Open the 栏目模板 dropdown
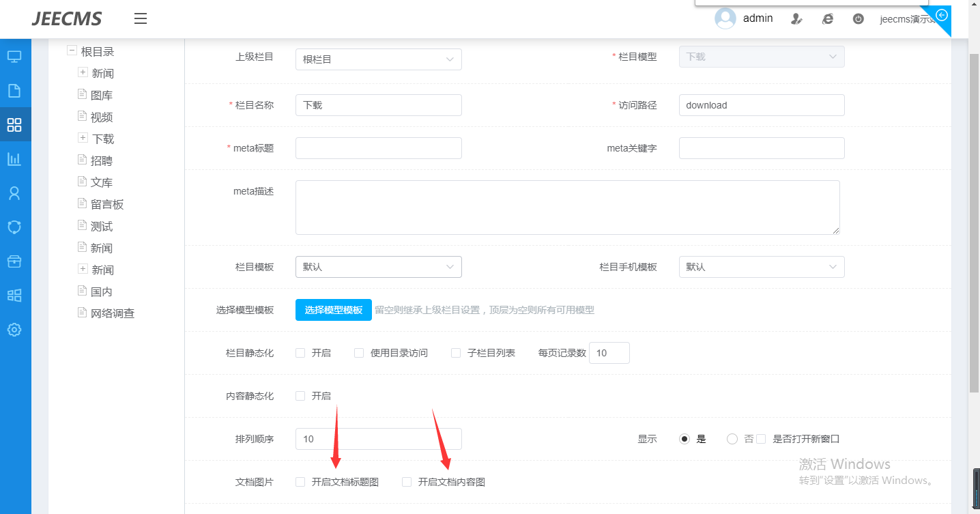This screenshot has width=980, height=514. point(378,267)
